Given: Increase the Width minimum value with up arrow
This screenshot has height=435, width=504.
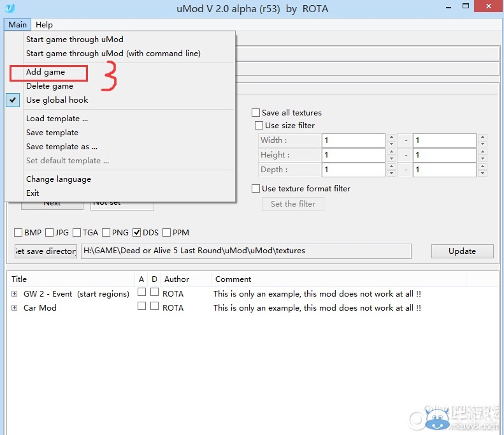Looking at the screenshot, I should coord(391,136).
